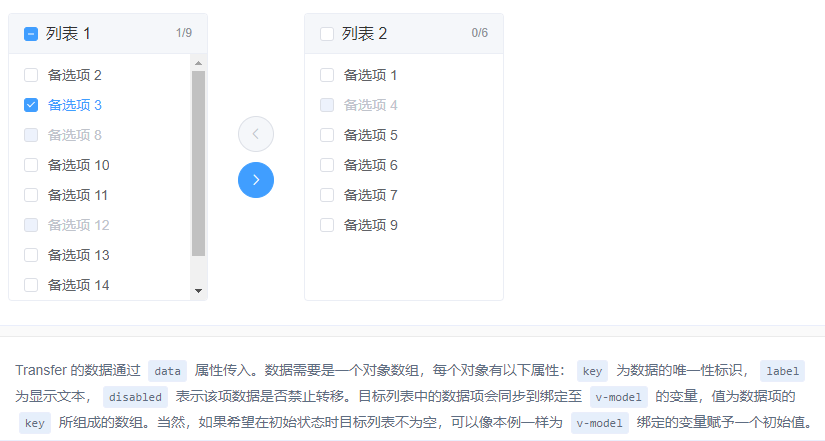Click the key tag after 以下属性
The height and width of the screenshot is (441, 825).
coord(592,371)
